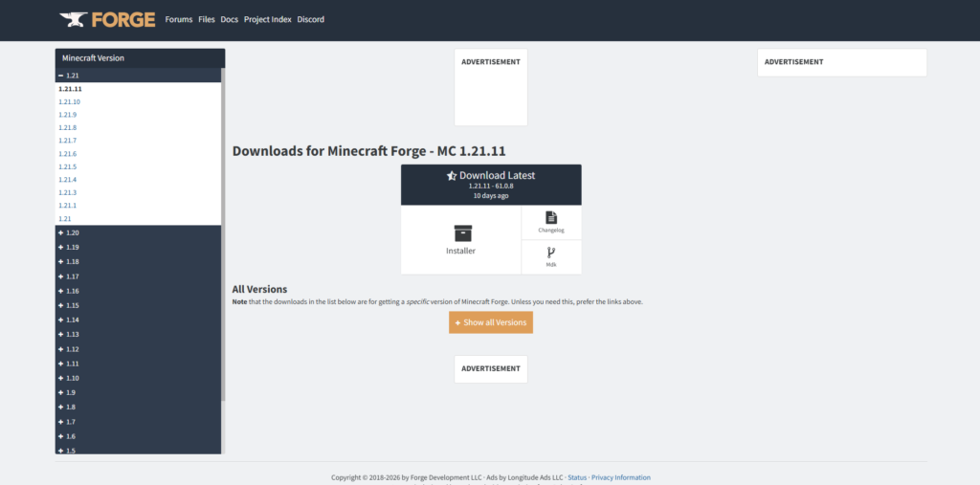This screenshot has width=980, height=485.
Task: Click the Installer box icon
Action: coord(461,232)
